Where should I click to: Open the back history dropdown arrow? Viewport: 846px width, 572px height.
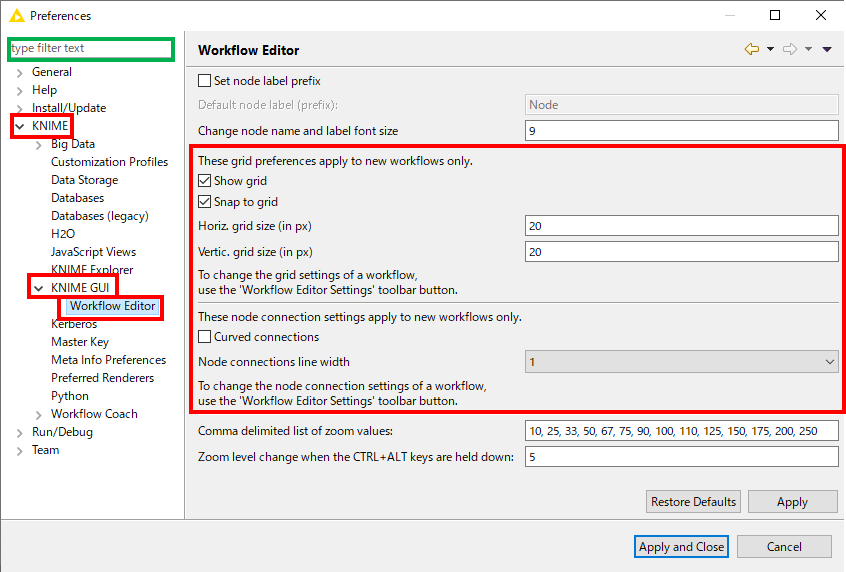tap(770, 49)
